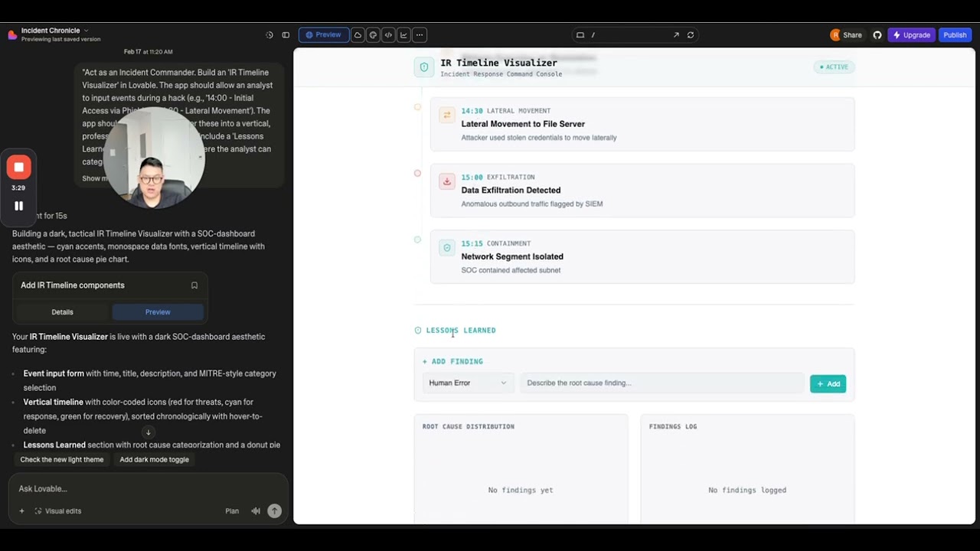Open the analytics chart icon

click(x=403, y=35)
